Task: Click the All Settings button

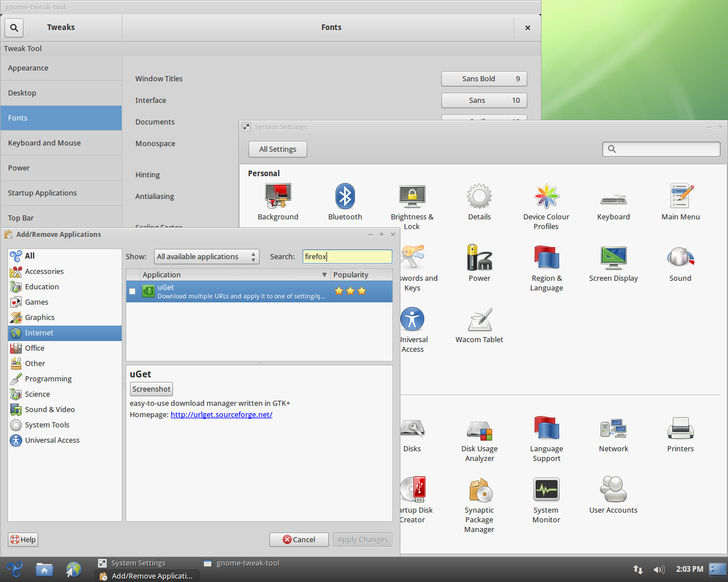Action: (278, 149)
